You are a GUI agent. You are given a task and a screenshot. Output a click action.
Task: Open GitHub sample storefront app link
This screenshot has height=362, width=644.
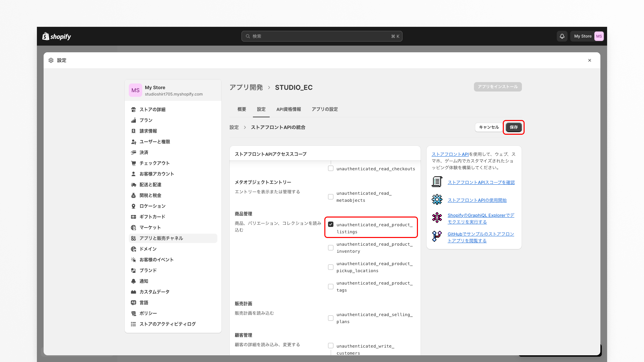point(481,237)
